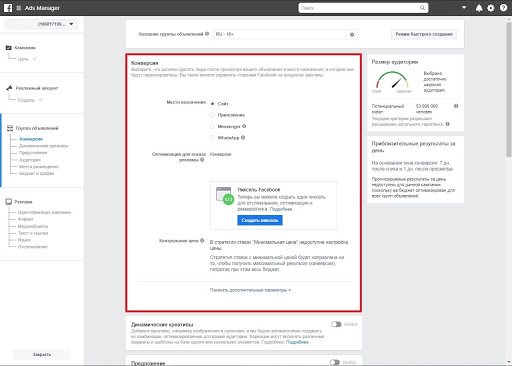Click info icon after detailed targeting note
512x366 pixels.
coord(447,124)
